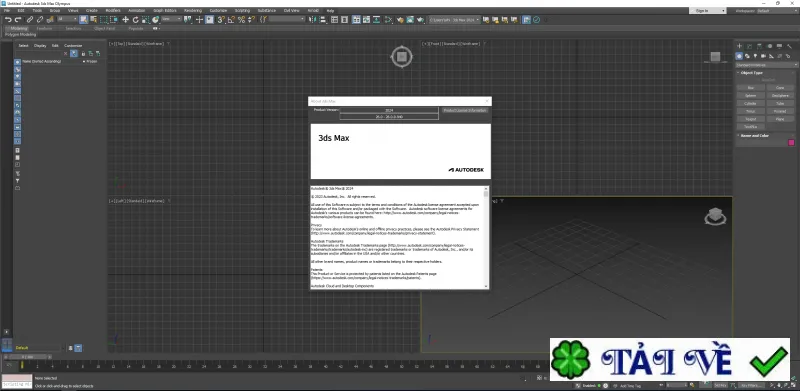800x391 pixels.
Task: Open the Rendering menu
Action: (192, 10)
